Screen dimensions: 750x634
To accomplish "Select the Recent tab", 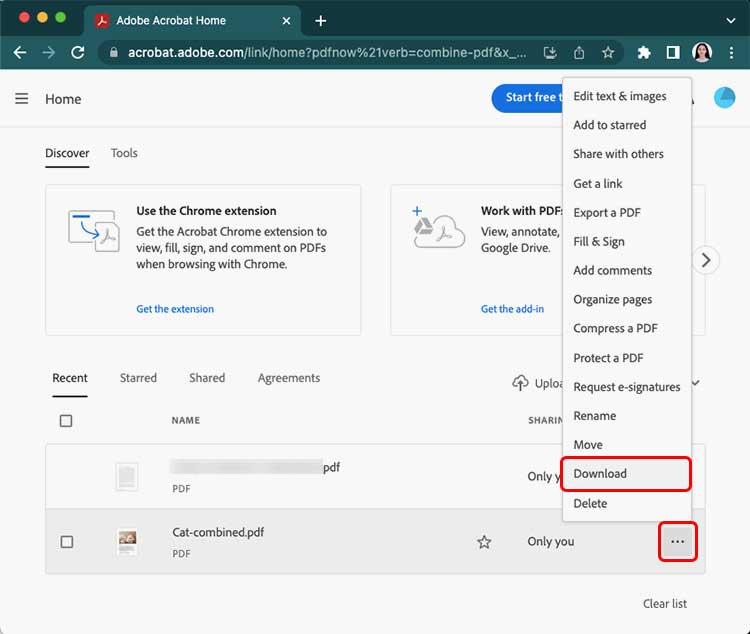I will point(70,378).
